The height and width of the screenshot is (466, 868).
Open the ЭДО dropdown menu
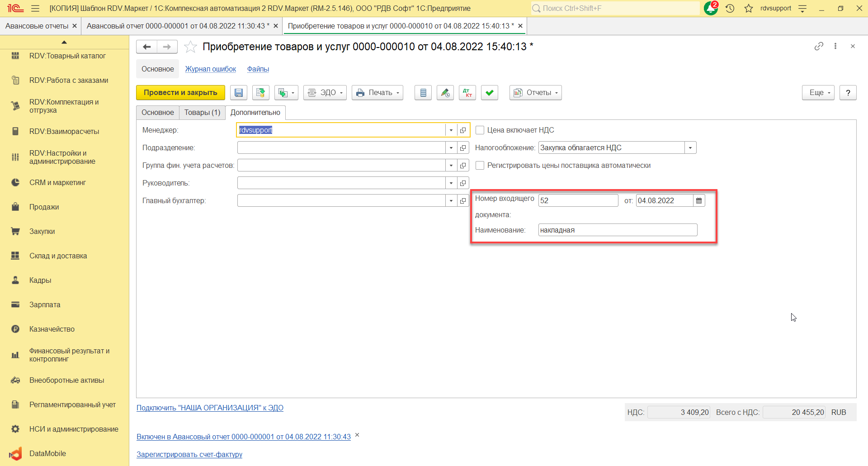coord(325,93)
